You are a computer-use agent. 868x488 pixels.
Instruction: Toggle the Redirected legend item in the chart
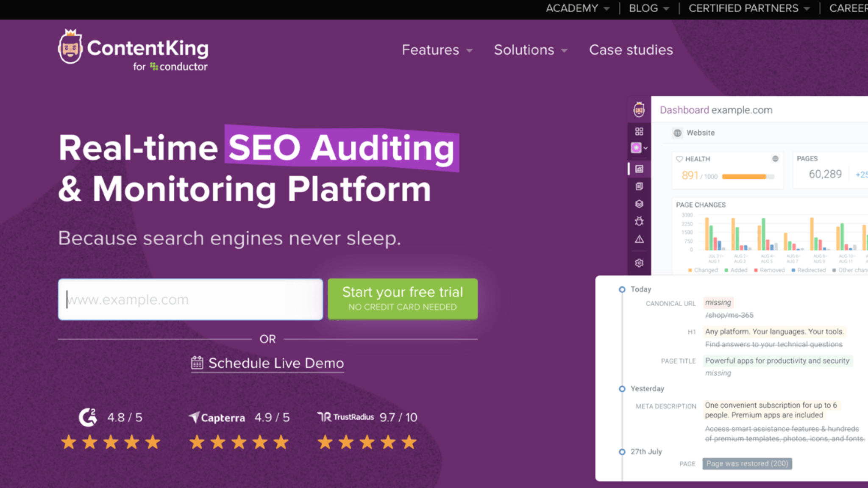[x=810, y=270]
